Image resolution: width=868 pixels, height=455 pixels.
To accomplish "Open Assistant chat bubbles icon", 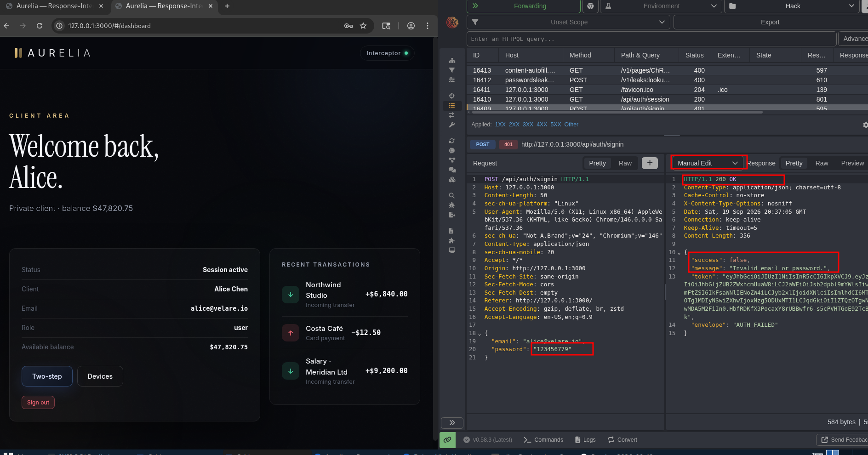I will (452, 170).
